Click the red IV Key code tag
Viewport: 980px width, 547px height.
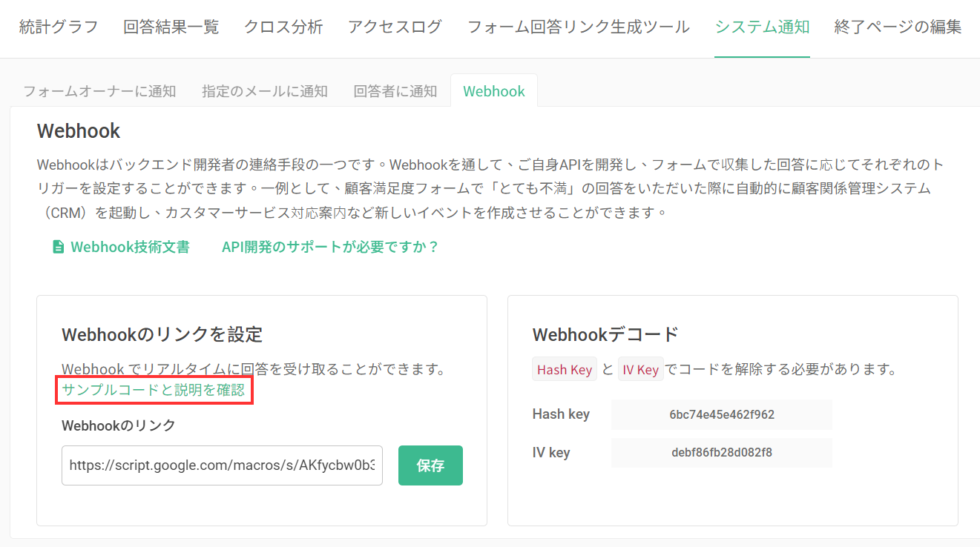(x=641, y=369)
